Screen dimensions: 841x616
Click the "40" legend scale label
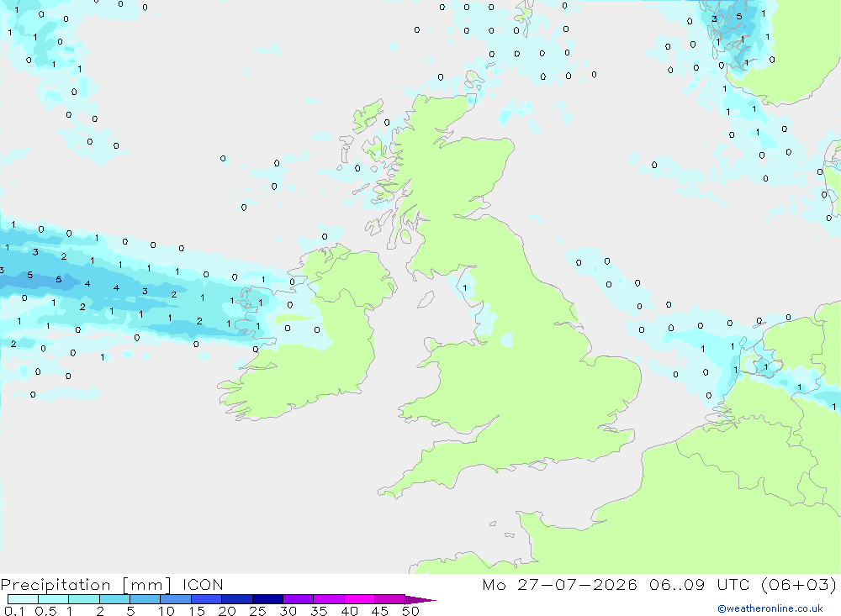point(349,611)
